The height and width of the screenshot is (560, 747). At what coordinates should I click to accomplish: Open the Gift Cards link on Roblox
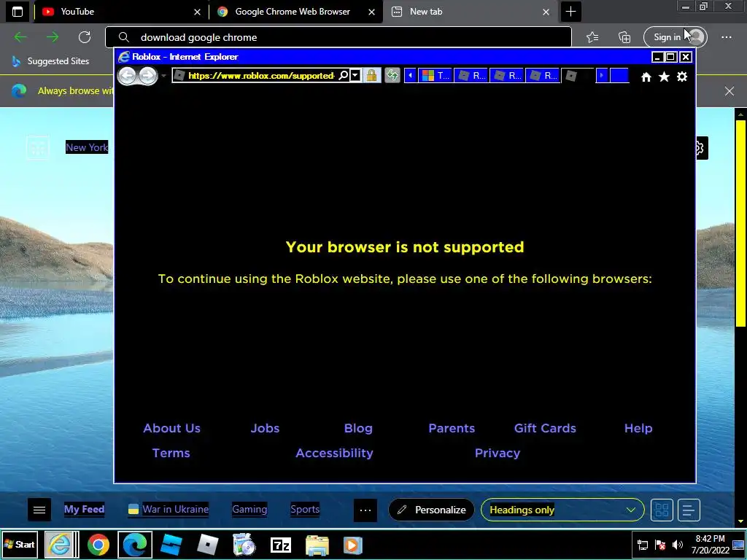click(545, 428)
